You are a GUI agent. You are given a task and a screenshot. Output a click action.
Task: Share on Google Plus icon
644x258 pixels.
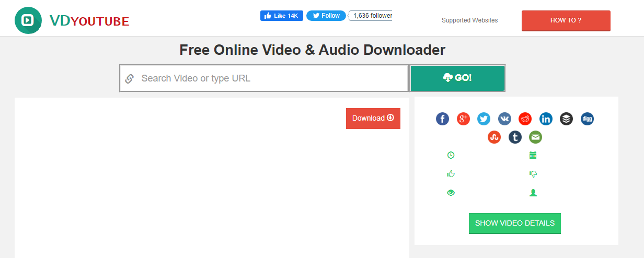click(463, 119)
